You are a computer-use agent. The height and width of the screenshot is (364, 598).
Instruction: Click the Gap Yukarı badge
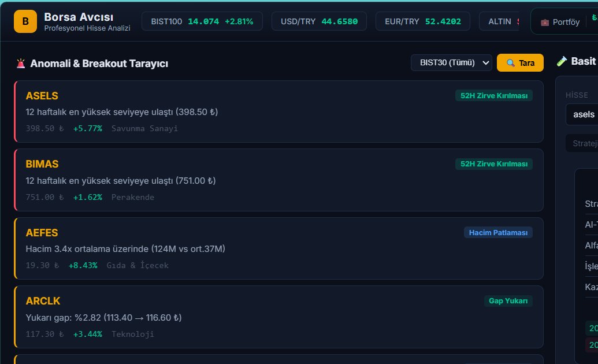[508, 301]
